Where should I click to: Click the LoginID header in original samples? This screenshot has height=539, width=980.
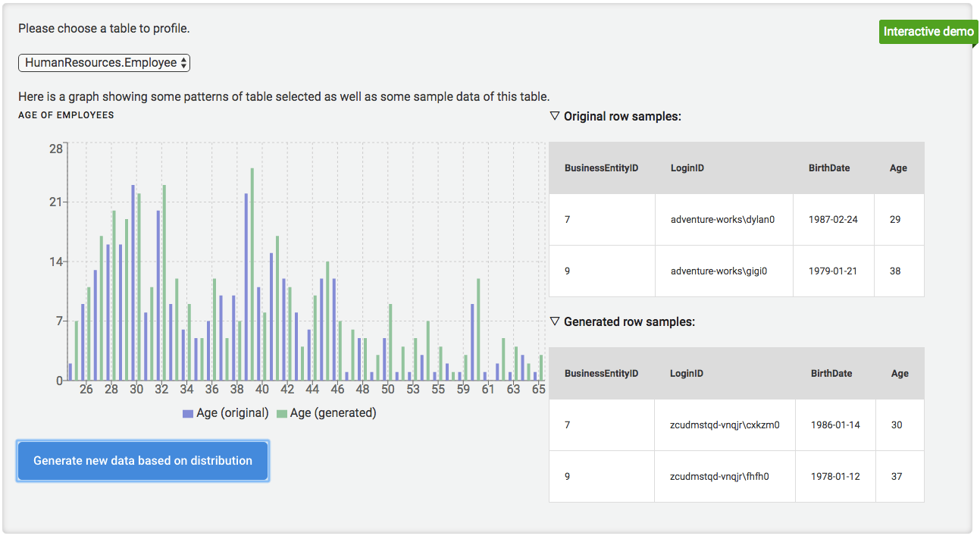[x=724, y=168]
